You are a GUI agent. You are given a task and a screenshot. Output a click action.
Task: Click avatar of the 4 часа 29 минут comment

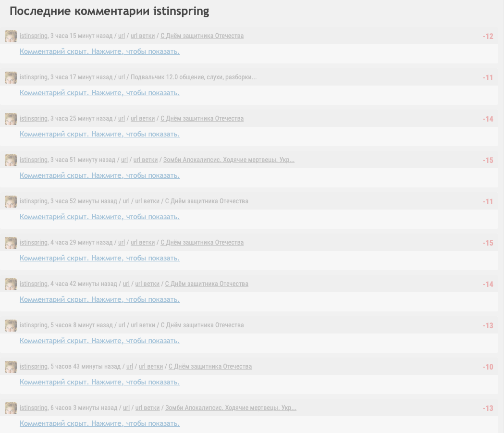tap(11, 243)
